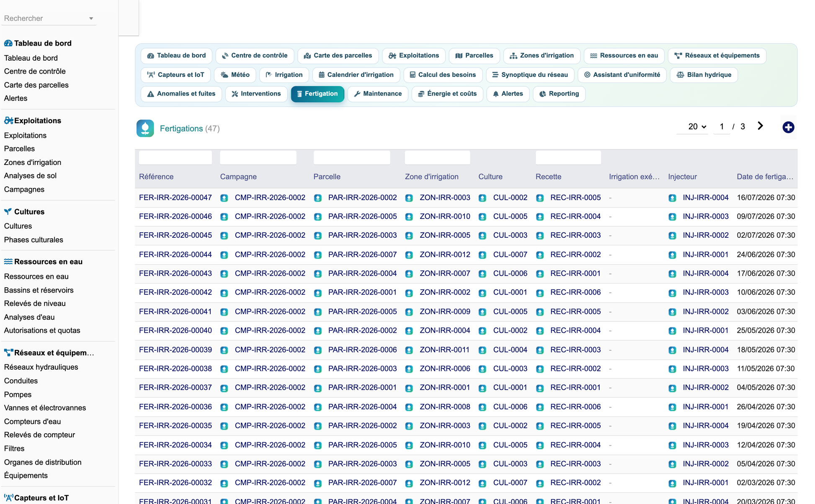Open Synoptique du réseau tab

click(530, 75)
